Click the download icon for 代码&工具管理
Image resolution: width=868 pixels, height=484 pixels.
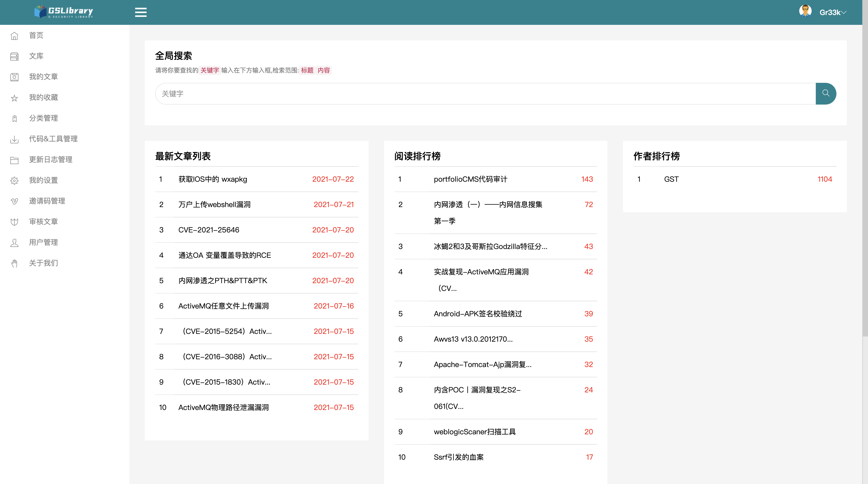coord(14,139)
